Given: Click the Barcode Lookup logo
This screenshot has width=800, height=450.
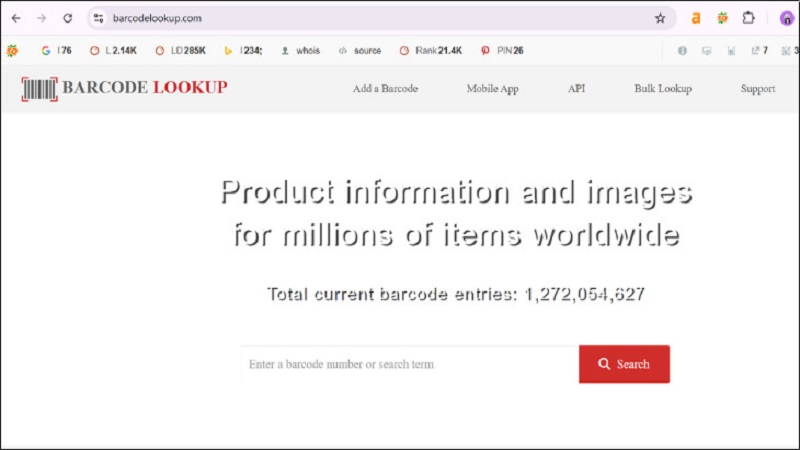Looking at the screenshot, I should [x=125, y=88].
